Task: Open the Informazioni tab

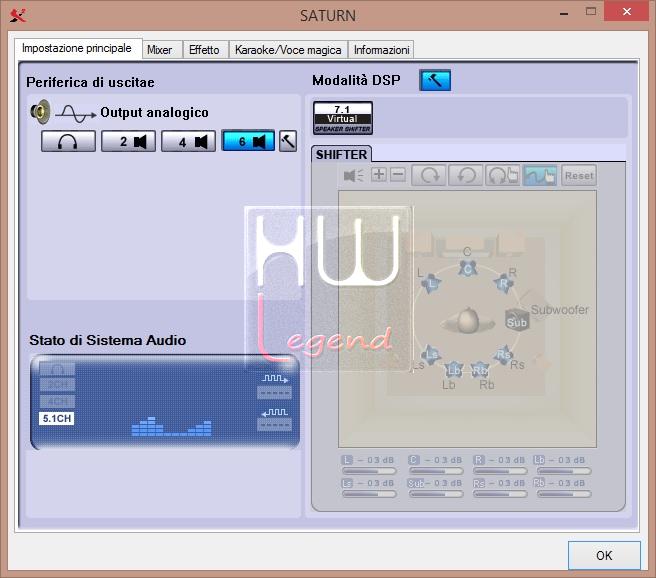Action: [x=381, y=50]
